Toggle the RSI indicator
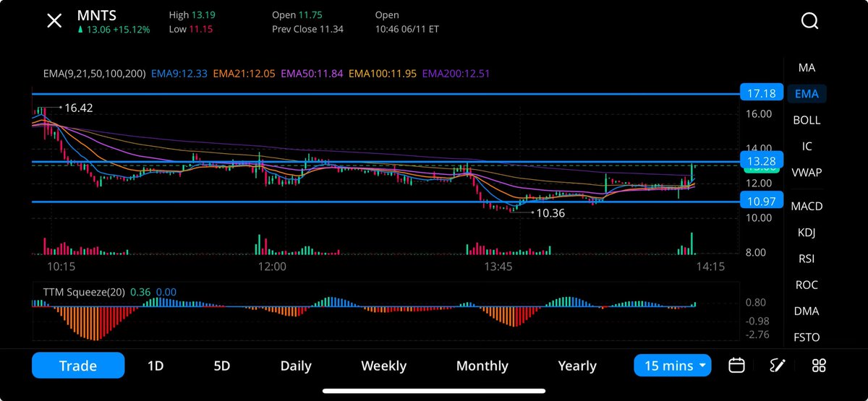Image resolution: width=868 pixels, height=401 pixels. [807, 258]
